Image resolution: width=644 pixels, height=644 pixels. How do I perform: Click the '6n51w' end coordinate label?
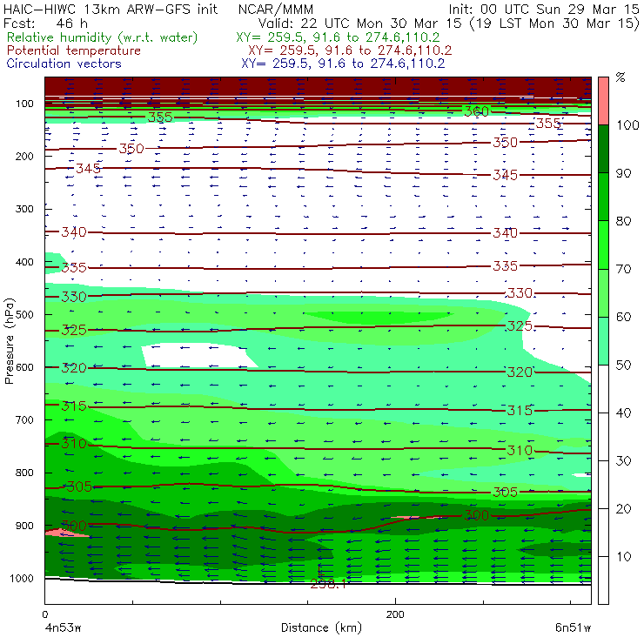[x=573, y=628]
